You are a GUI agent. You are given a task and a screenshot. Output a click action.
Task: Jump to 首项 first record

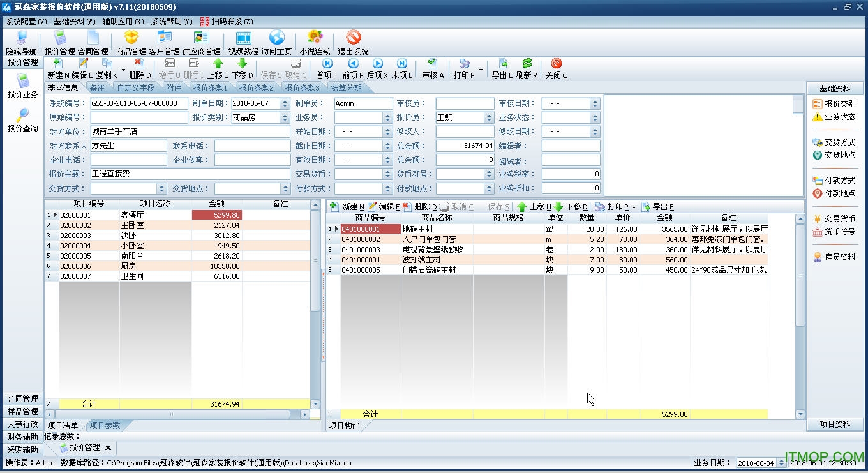327,68
